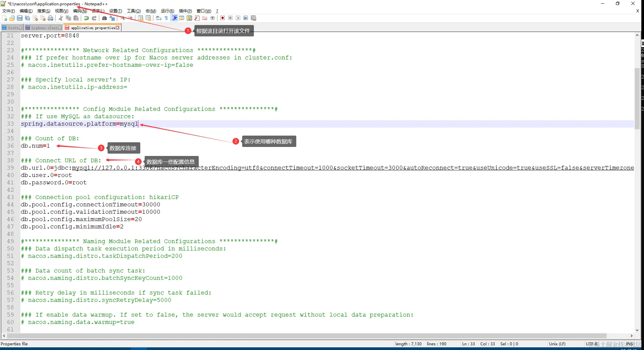Click the Open file folder icon

12,18
